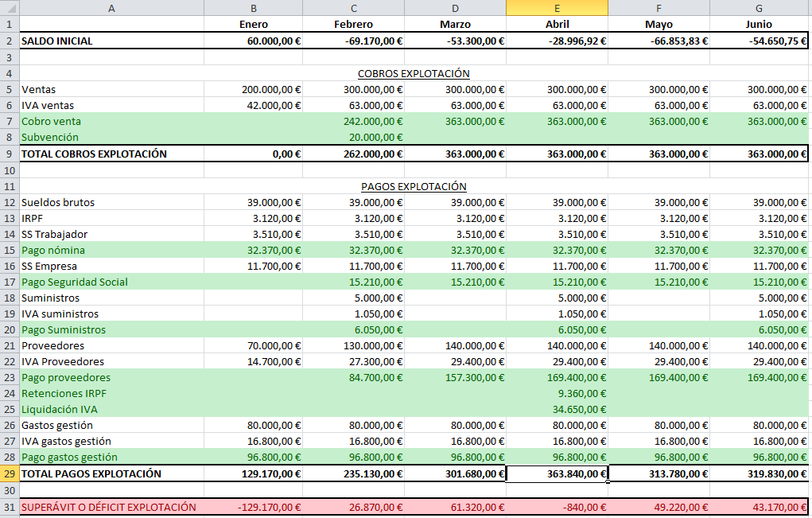Click the Mayo month heading

(x=659, y=25)
